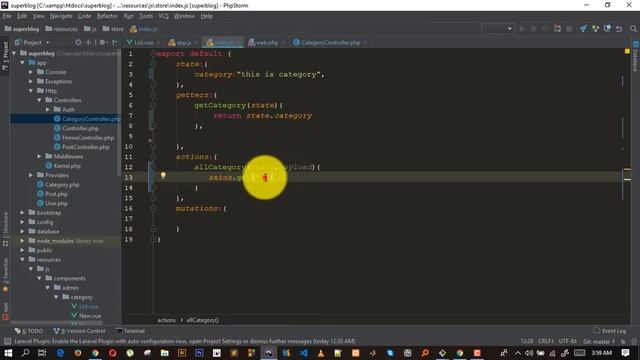The height and width of the screenshot is (360, 640).
Task: Open the Terminal tool window
Action: tap(131, 331)
